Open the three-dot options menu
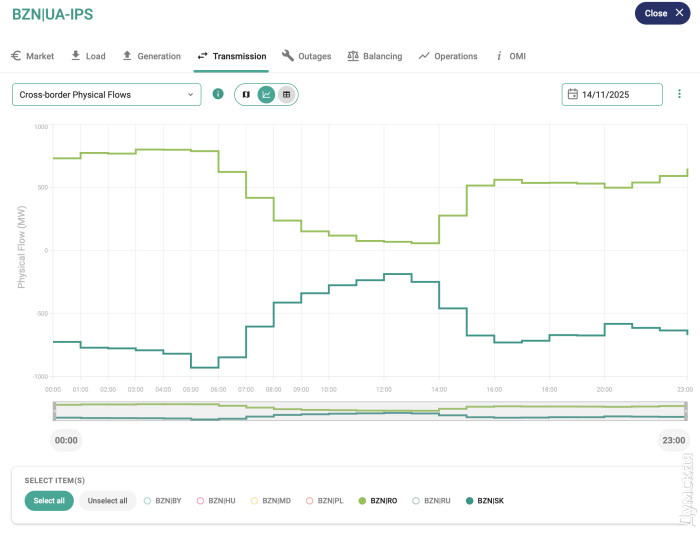This screenshot has height=533, width=700. [x=679, y=94]
